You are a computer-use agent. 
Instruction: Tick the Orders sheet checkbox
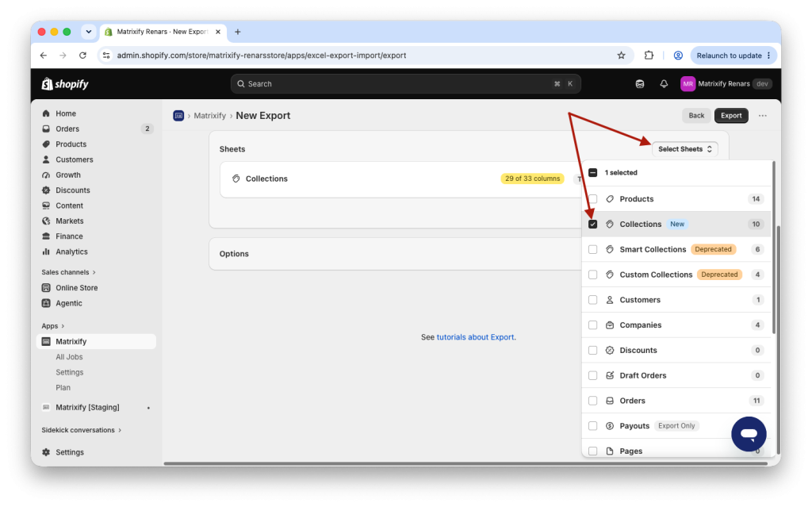(592, 401)
